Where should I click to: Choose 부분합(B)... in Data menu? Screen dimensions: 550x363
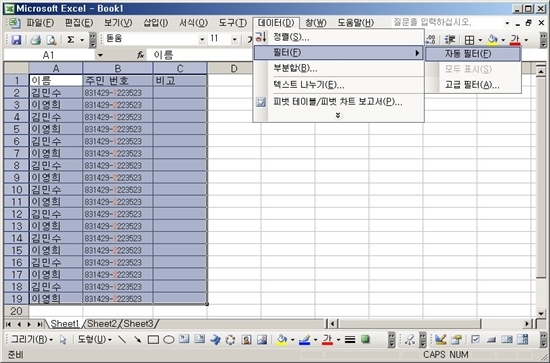[x=338, y=68]
